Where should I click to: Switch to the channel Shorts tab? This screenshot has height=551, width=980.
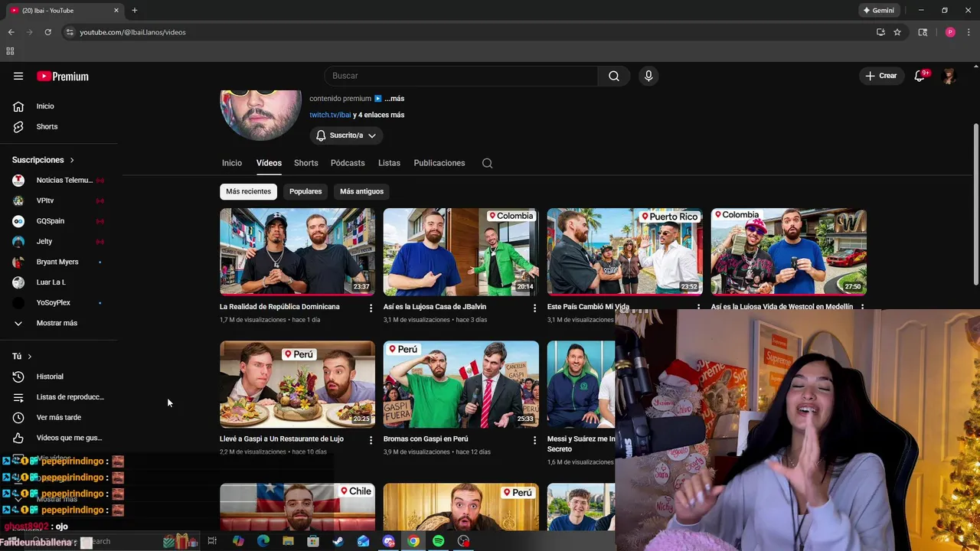305,163
